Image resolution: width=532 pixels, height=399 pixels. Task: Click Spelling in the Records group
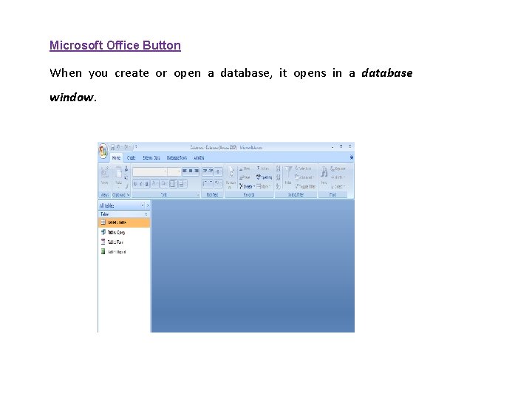coord(265,177)
